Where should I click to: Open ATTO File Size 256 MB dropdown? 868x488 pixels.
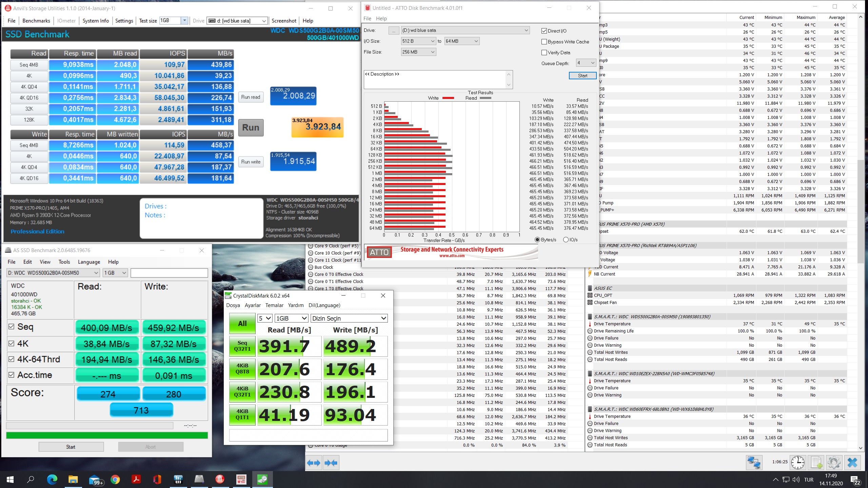418,52
